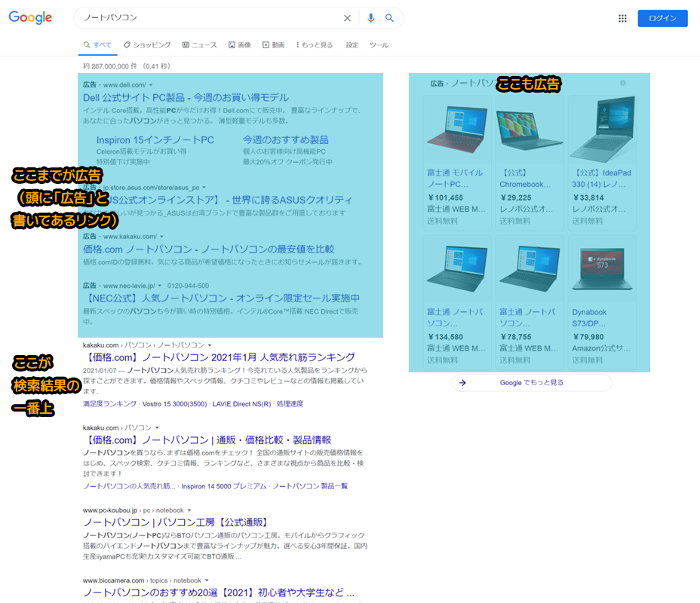Click the Dynabook S73 ¥79,980 product image
The width and height of the screenshot is (700, 603).
[x=602, y=268]
